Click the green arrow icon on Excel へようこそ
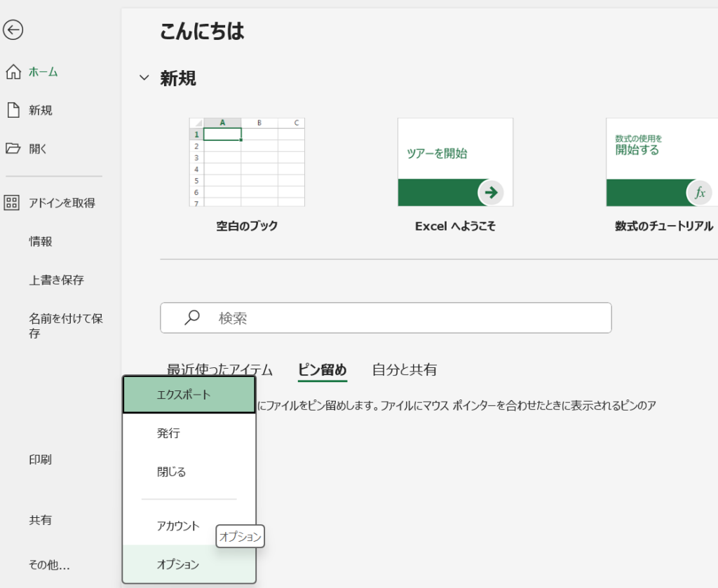 (491, 193)
